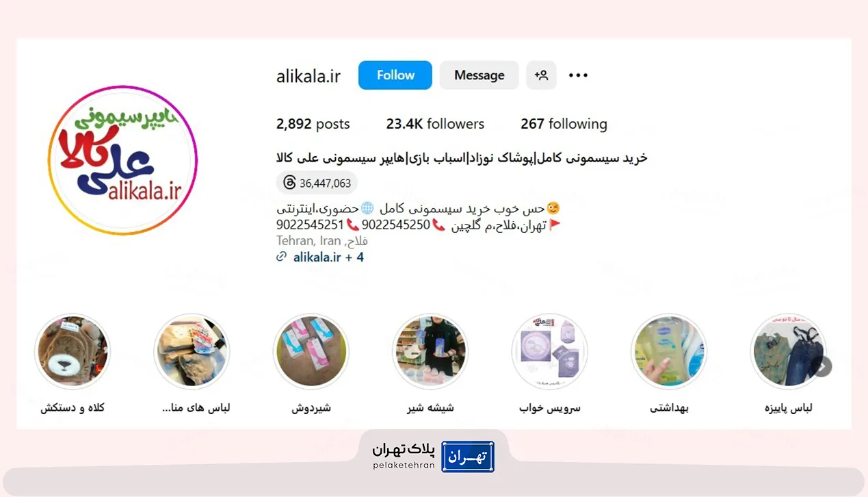The height and width of the screenshot is (497, 868).
Task: Click the alikala.ir profile picture logo
Action: [123, 160]
